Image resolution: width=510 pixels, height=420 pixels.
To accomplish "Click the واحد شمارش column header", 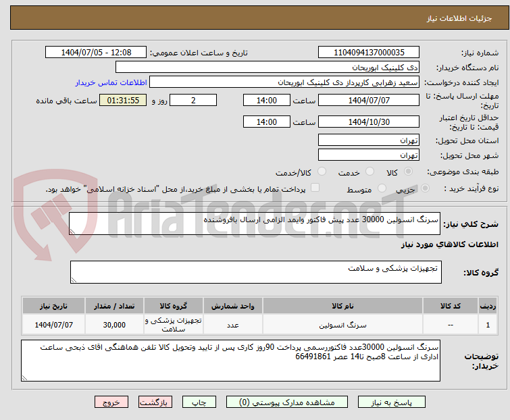I will [x=233, y=306].
